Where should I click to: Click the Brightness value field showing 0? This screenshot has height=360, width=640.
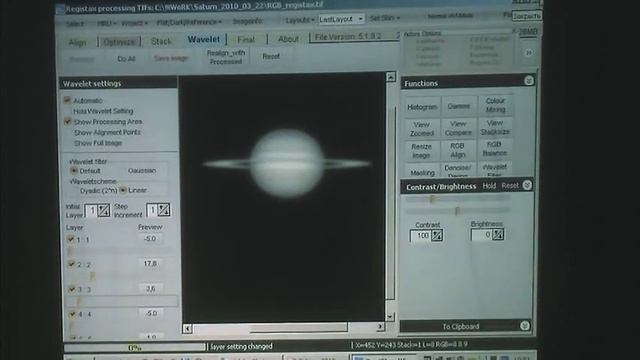pos(482,235)
